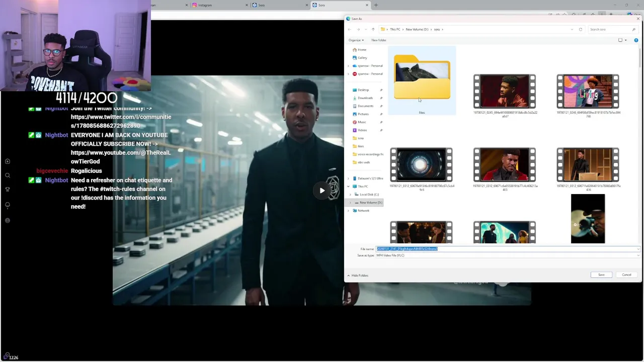Expand Local Disk (C:) node
644x362 pixels.
click(x=350, y=195)
